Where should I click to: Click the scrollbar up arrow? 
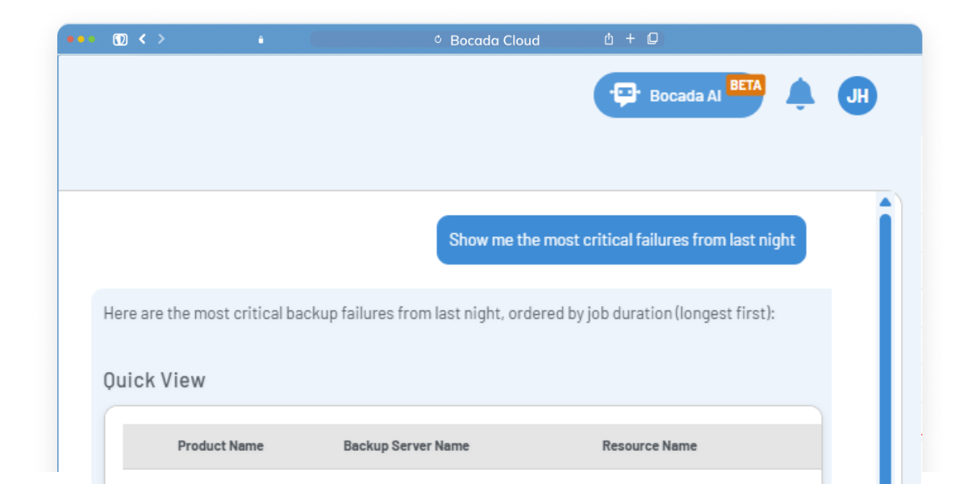[x=885, y=202]
